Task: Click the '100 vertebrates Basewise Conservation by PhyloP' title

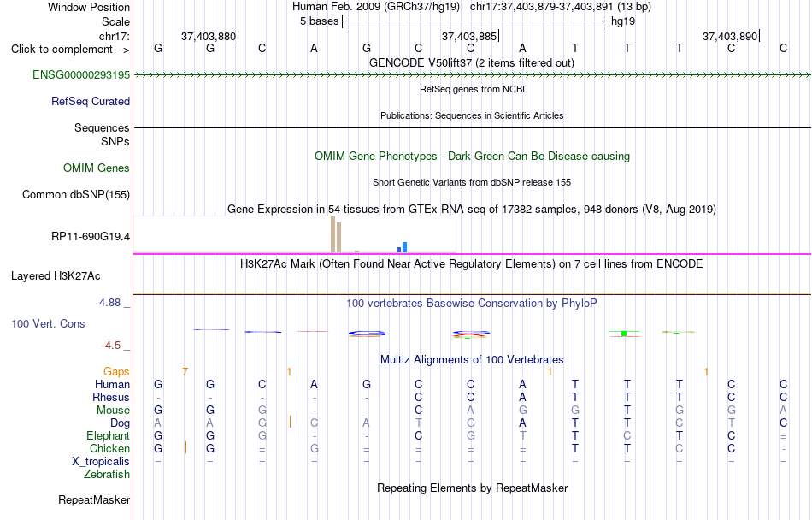Action: 472,304
